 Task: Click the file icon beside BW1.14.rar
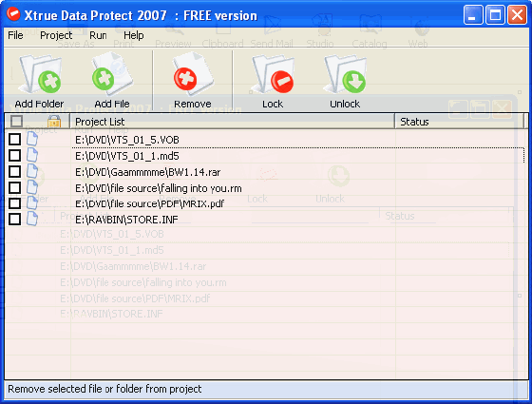(32, 171)
